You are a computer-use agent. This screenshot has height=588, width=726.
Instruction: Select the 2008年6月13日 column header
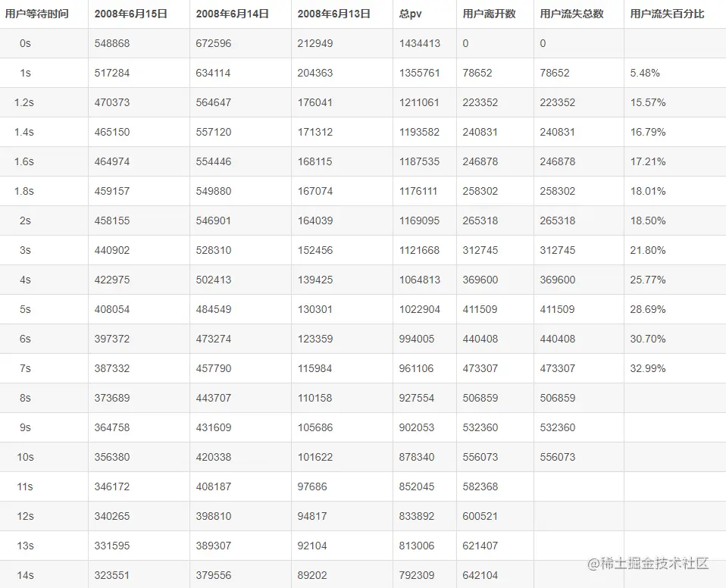pos(333,14)
